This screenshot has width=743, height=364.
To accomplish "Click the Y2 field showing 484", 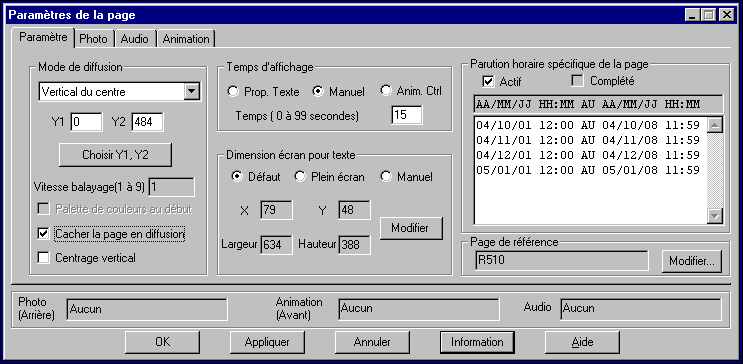I will [x=147, y=122].
